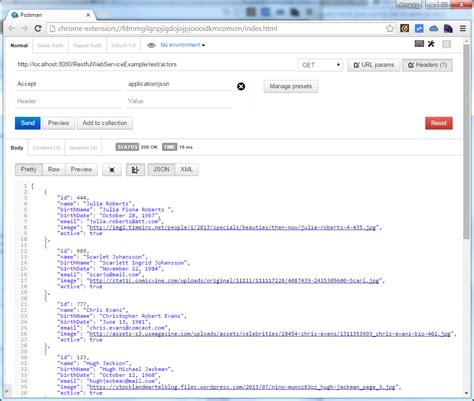Click the "chris.evans@comcast.com" email value
The height and width of the screenshot is (401, 474).
click(128, 328)
